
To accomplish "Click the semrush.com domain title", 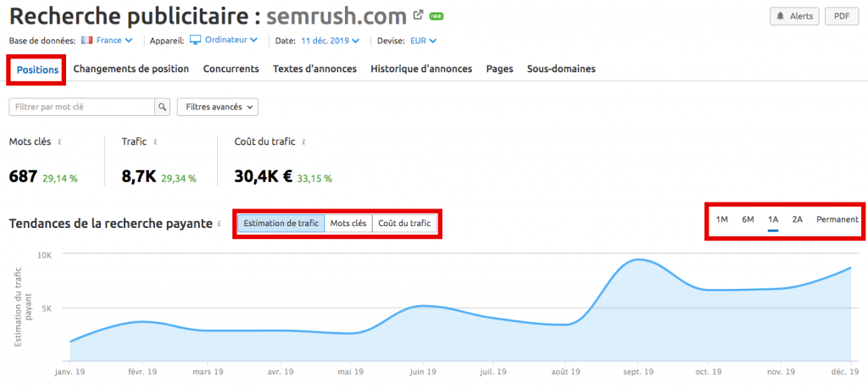I will (337, 17).
